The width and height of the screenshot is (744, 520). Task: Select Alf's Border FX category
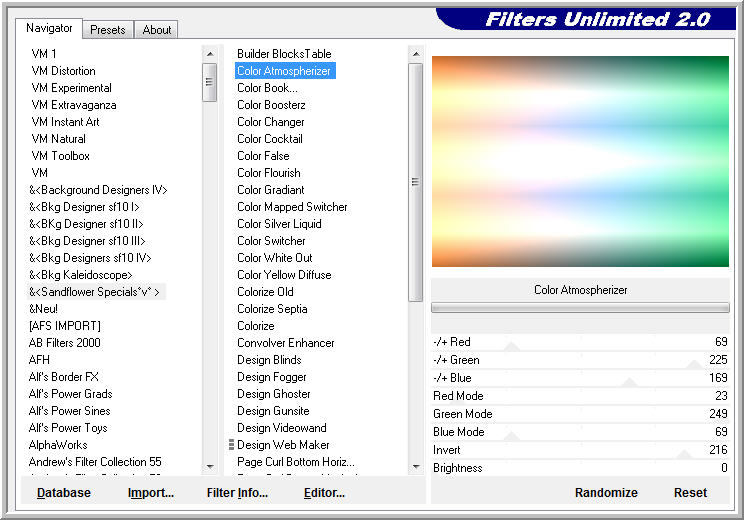[x=64, y=377]
